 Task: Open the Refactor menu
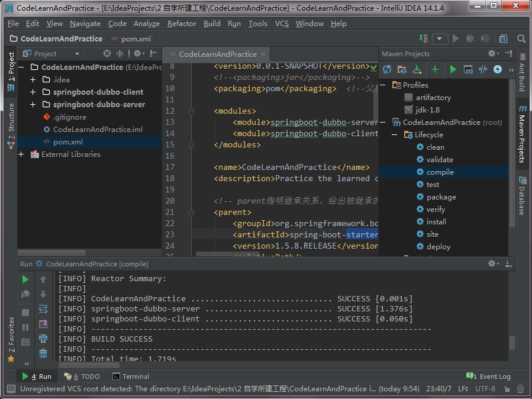(182, 24)
